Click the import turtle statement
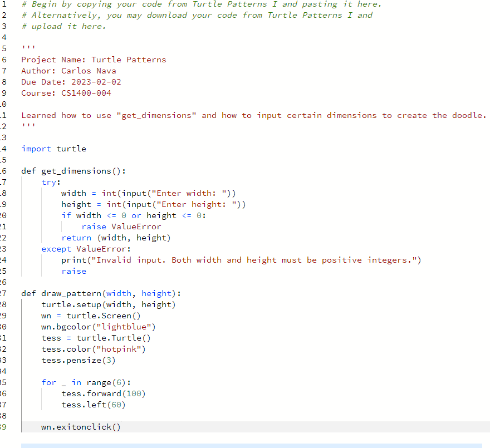The image size is (490, 448). click(53, 148)
